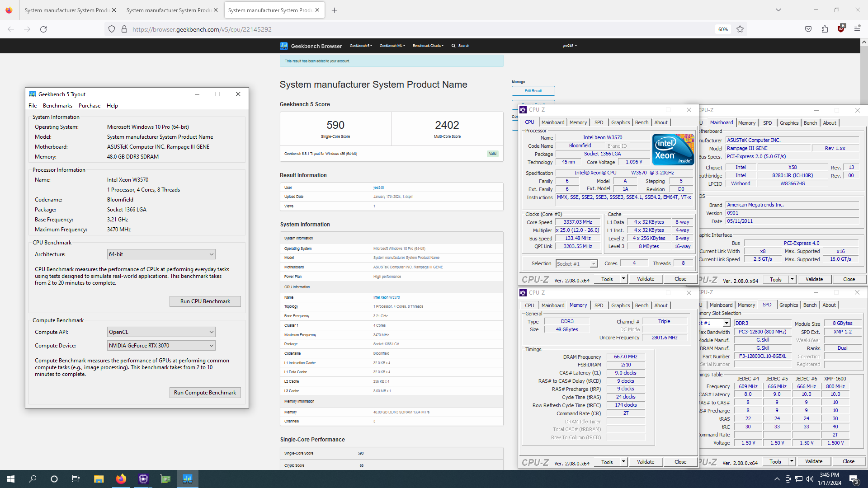Switch to SPD tab in CPU-Z CPU window
This screenshot has width=868, height=488.
pos(599,122)
